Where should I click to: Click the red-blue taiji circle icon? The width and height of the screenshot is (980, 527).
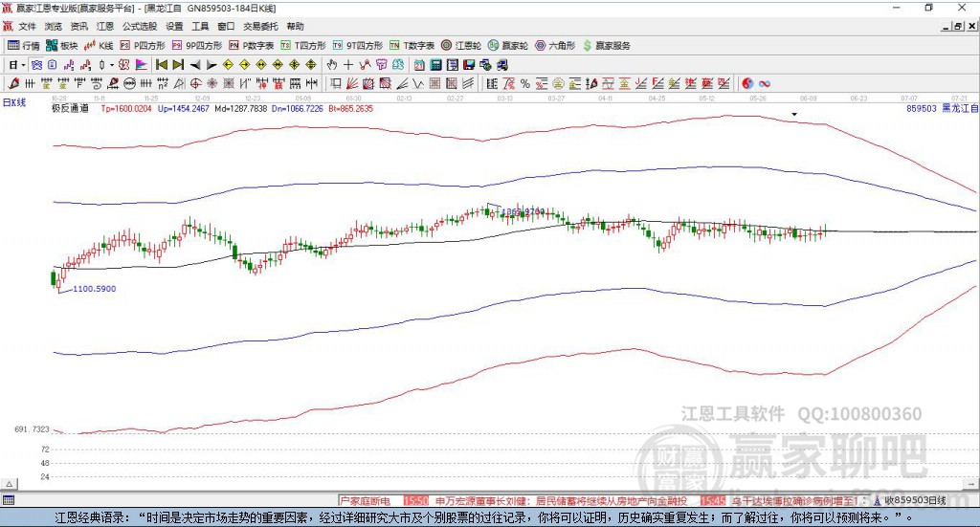(747, 83)
